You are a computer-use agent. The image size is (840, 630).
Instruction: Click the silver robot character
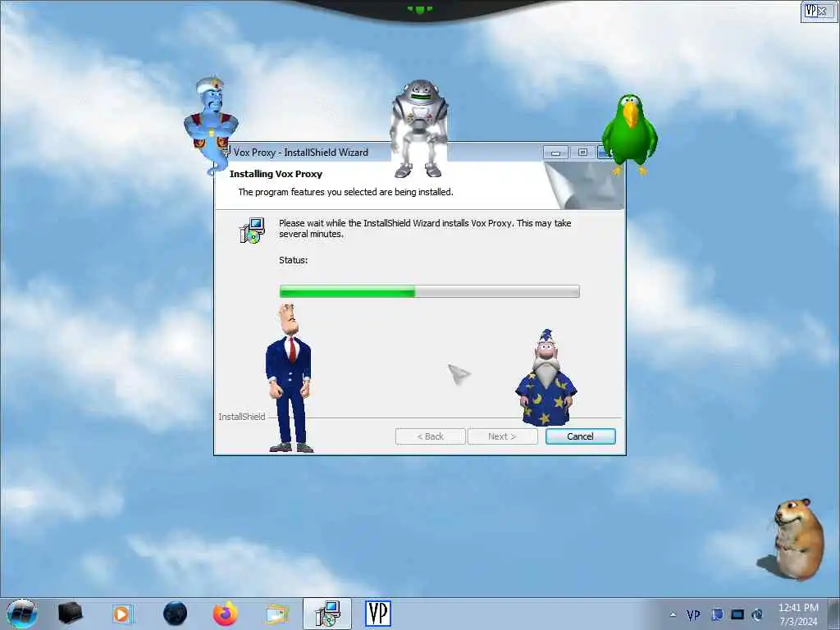(418, 129)
